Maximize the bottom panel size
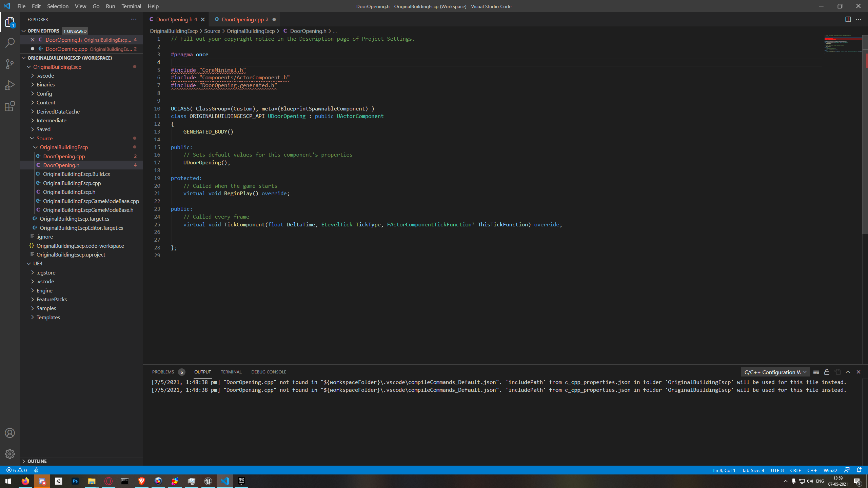The width and height of the screenshot is (868, 488). pos(848,372)
